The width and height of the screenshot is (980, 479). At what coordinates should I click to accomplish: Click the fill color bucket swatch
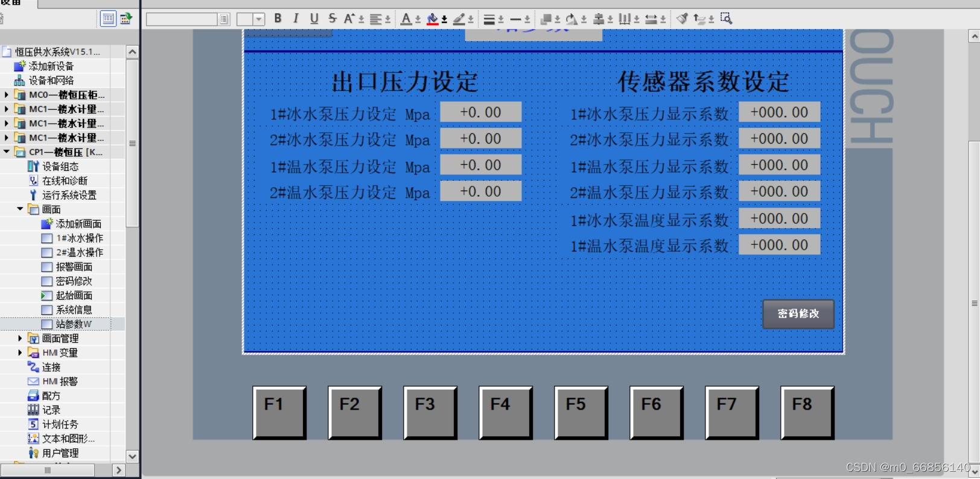433,19
